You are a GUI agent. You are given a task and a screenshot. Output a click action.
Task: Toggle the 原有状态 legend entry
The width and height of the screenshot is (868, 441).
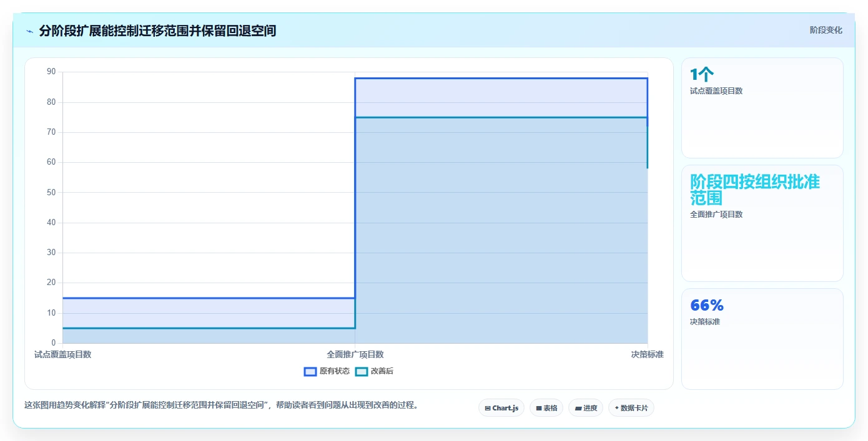pos(327,371)
